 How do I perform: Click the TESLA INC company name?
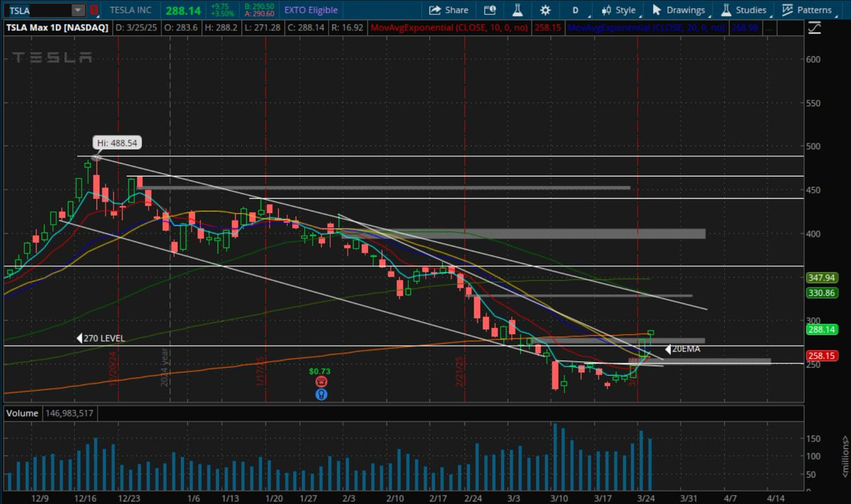point(131,10)
